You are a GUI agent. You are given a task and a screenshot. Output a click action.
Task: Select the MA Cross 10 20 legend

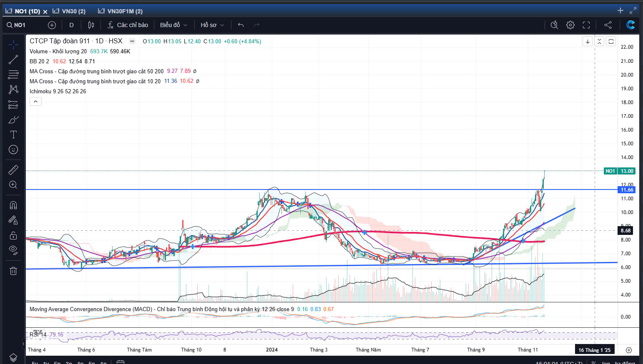(95, 81)
